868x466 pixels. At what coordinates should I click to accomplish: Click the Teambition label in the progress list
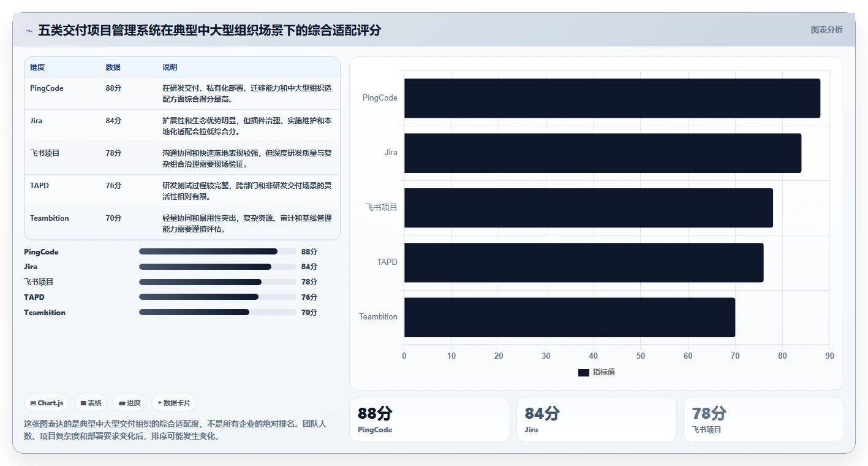(45, 313)
